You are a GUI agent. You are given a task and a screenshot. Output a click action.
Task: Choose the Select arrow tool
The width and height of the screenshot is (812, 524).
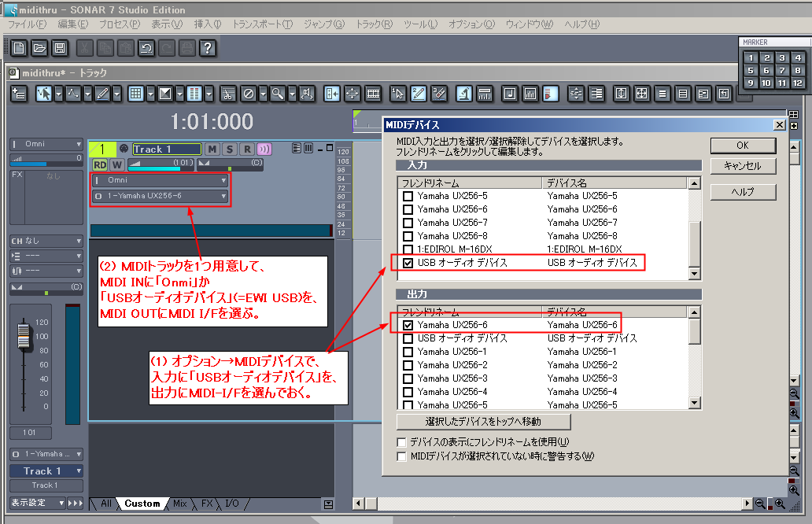(43, 94)
